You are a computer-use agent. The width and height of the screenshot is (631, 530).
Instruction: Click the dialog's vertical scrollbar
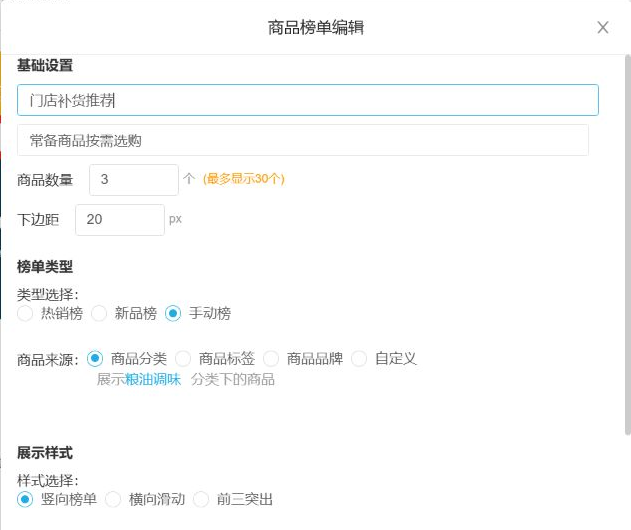click(627, 245)
